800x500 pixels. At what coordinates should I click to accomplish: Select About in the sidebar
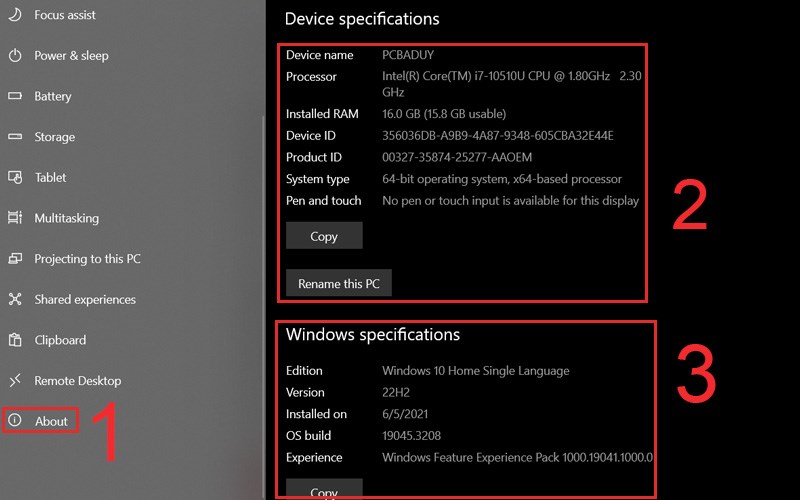pyautogui.click(x=51, y=421)
